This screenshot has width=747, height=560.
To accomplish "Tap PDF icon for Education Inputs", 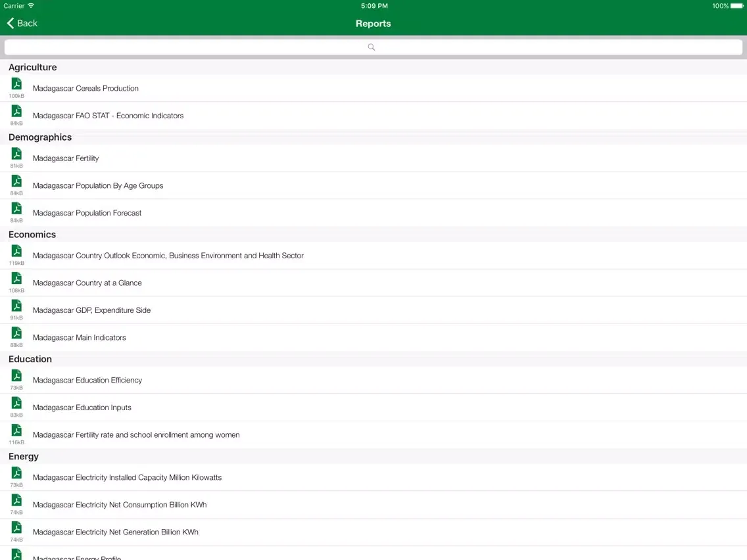I will pos(16,403).
